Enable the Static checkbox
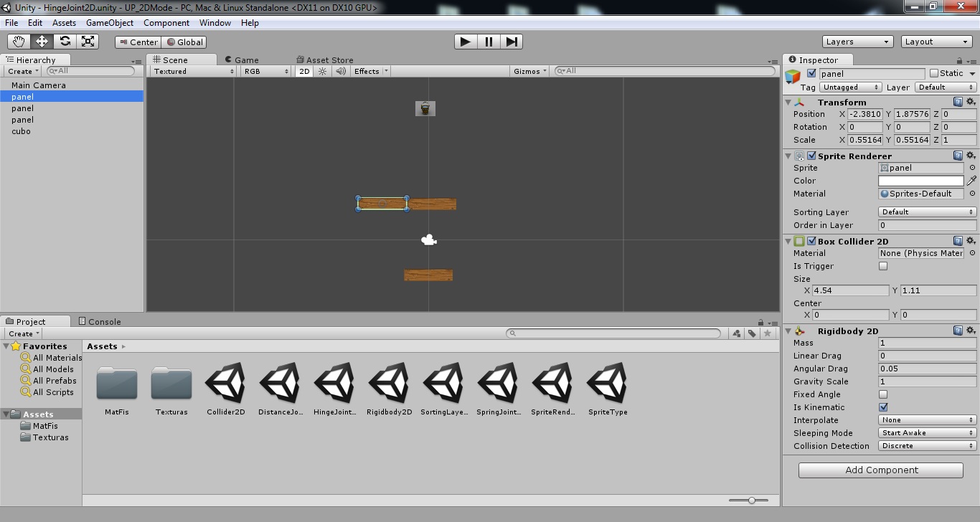 point(933,73)
